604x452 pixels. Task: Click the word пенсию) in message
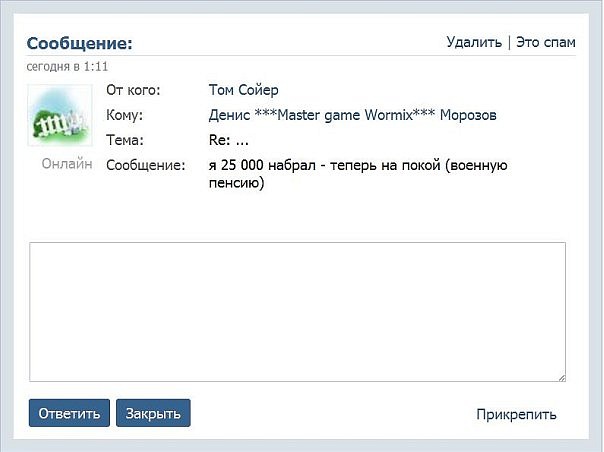(x=237, y=182)
